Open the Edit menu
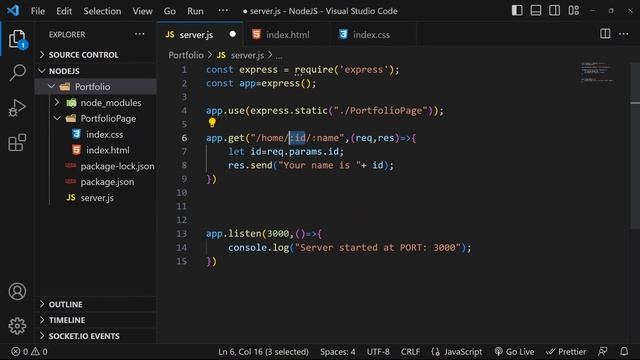640x360 pixels. (64, 11)
